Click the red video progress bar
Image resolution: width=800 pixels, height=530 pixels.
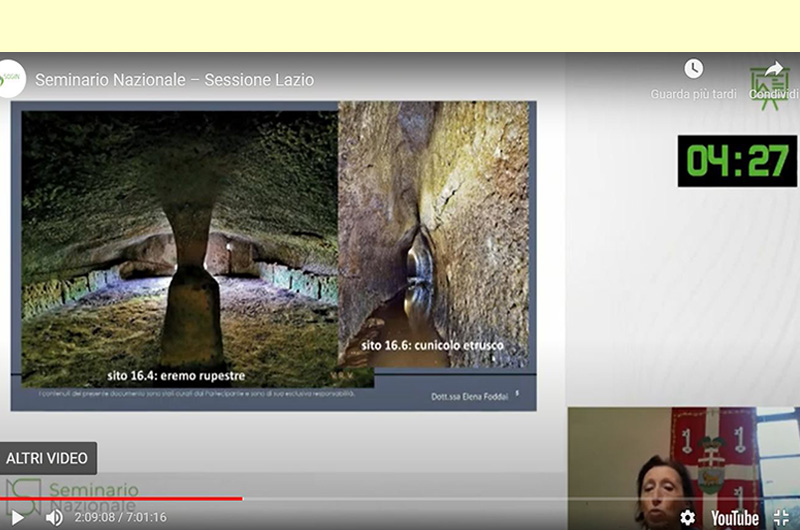point(120,498)
